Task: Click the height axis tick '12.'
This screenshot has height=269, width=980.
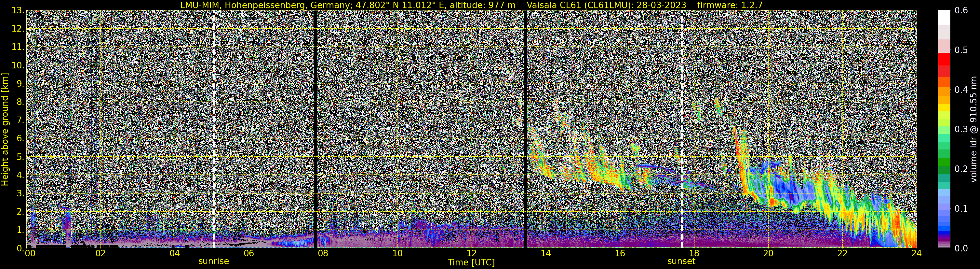Action: tap(18, 29)
